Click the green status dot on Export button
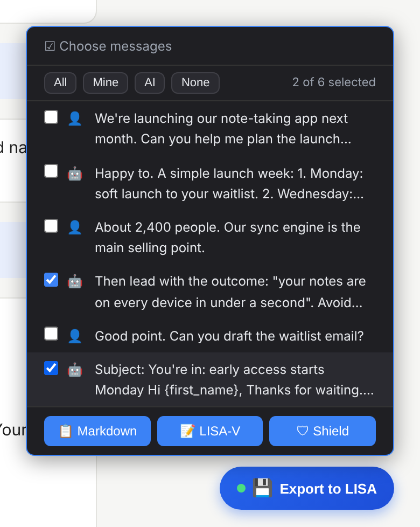The image size is (420, 527). click(241, 488)
